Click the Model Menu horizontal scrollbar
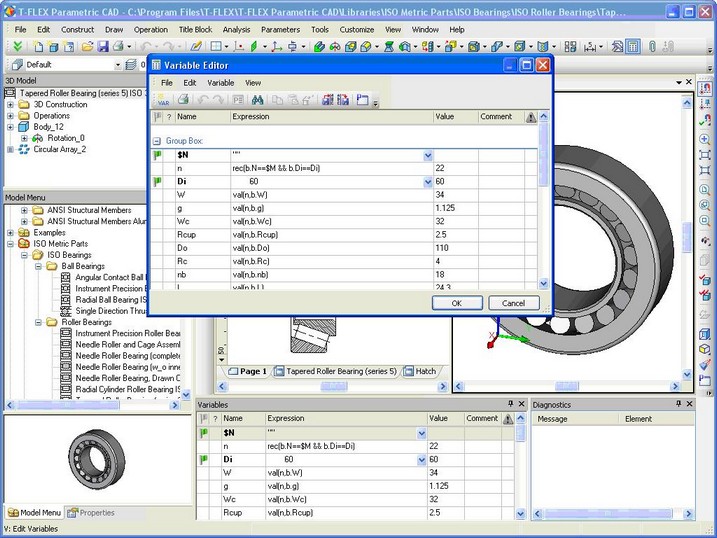The width and height of the screenshot is (717, 538). pyautogui.click(x=93, y=405)
